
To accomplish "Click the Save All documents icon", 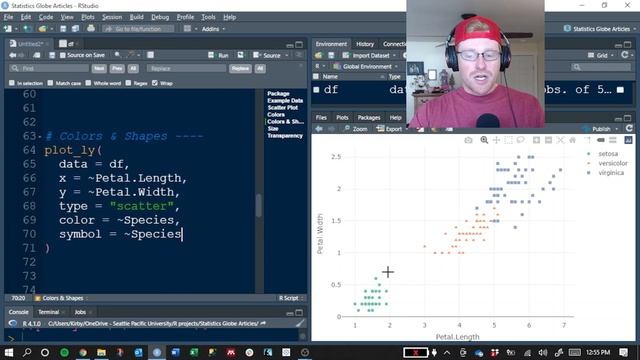I will point(76,29).
